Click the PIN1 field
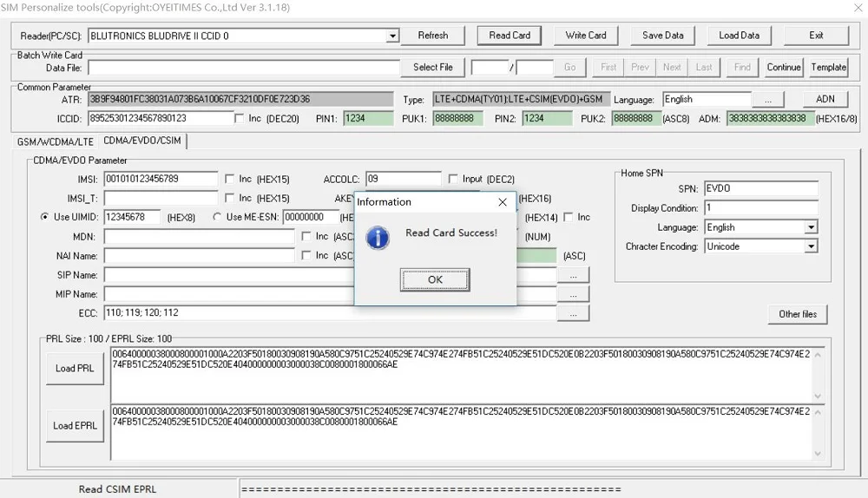 (x=368, y=118)
